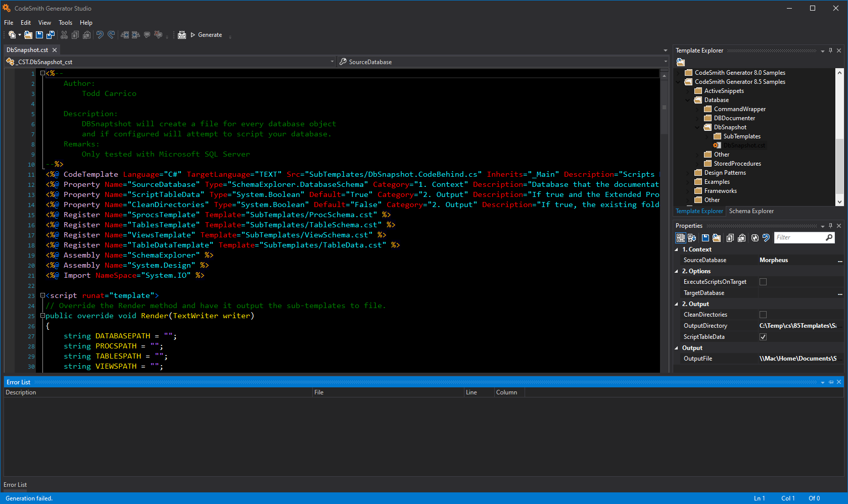Switch Properties panel to categorized view

[681, 237]
